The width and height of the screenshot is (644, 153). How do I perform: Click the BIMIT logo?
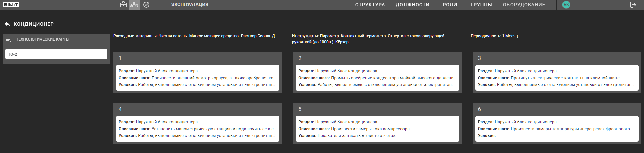(x=11, y=5)
